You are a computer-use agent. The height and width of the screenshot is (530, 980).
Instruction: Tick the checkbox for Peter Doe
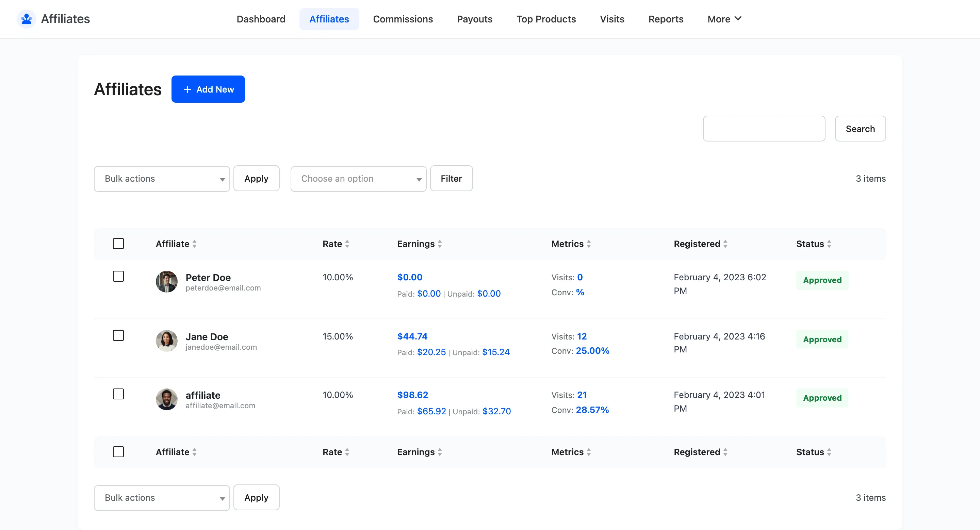coord(118,276)
